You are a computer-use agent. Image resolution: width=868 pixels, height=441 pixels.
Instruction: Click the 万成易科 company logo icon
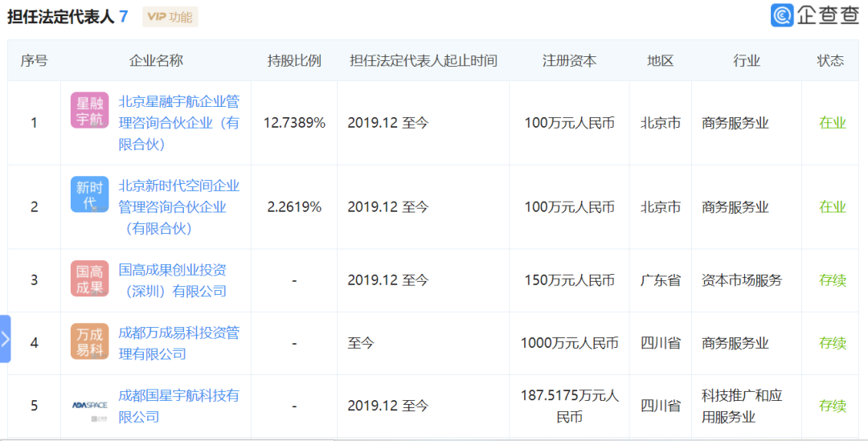pos(89,341)
